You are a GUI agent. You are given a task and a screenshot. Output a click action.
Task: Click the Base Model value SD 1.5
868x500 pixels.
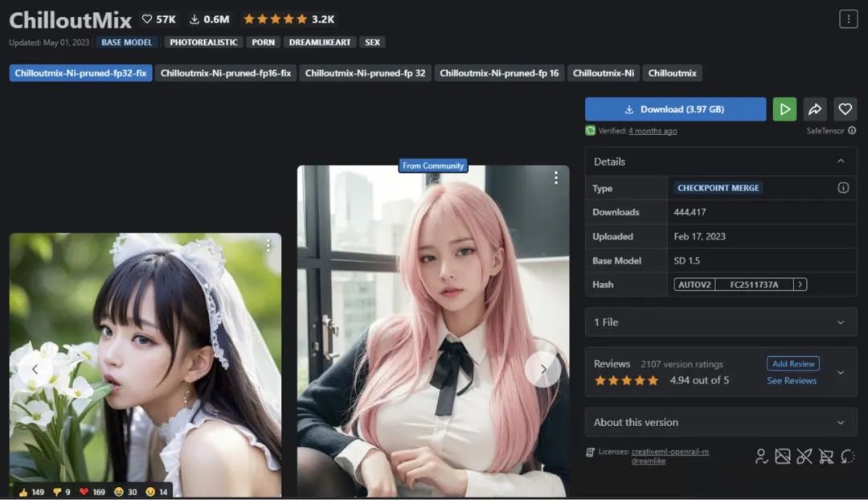[x=687, y=260]
